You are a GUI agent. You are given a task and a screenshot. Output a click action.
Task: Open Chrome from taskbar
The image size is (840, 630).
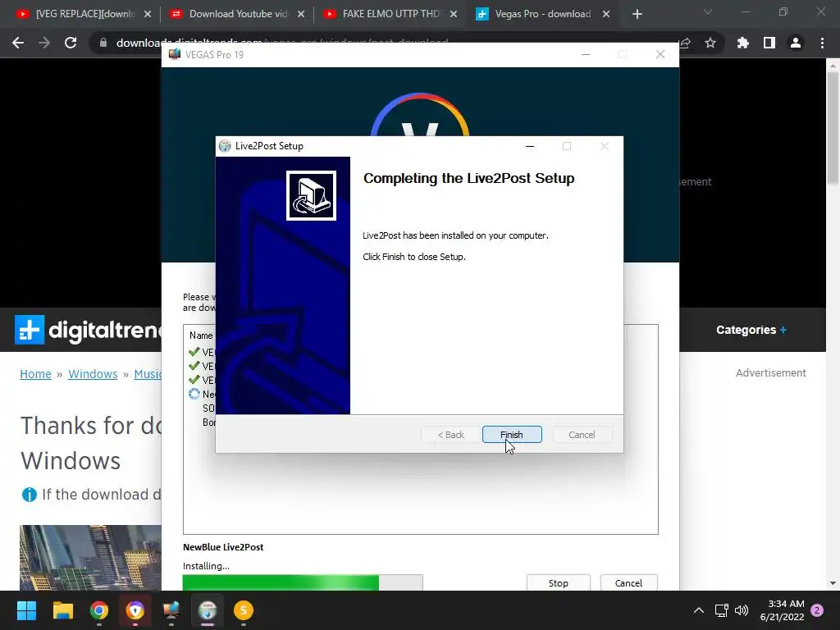point(99,610)
